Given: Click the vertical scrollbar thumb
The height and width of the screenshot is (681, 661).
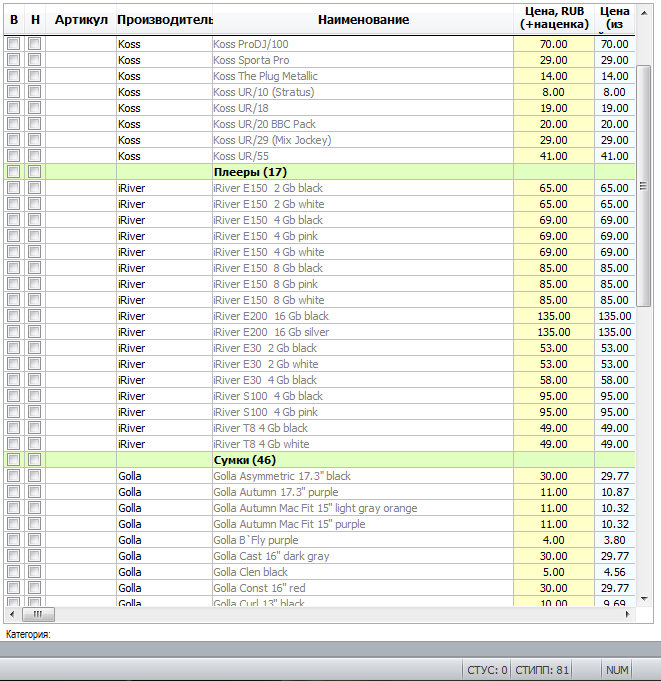Looking at the screenshot, I should (644, 186).
